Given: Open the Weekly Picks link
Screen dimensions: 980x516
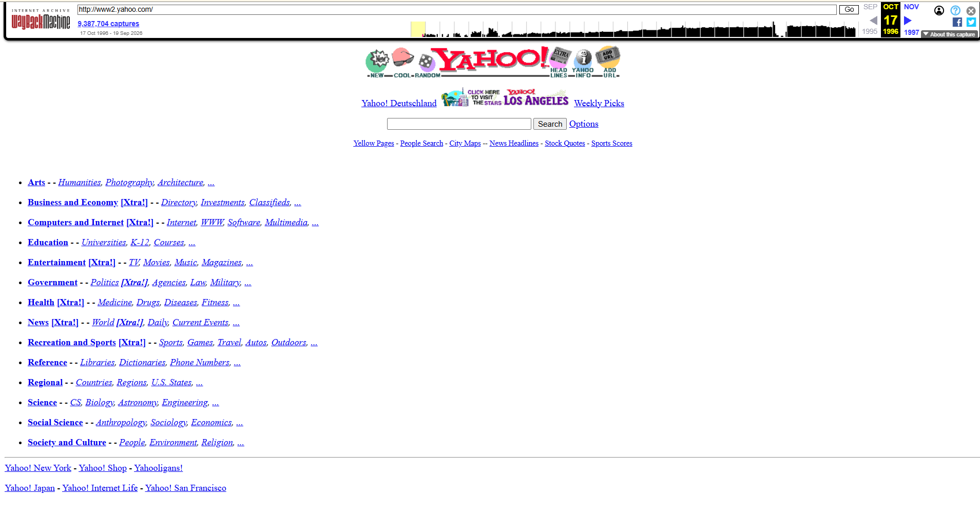Looking at the screenshot, I should click(599, 103).
